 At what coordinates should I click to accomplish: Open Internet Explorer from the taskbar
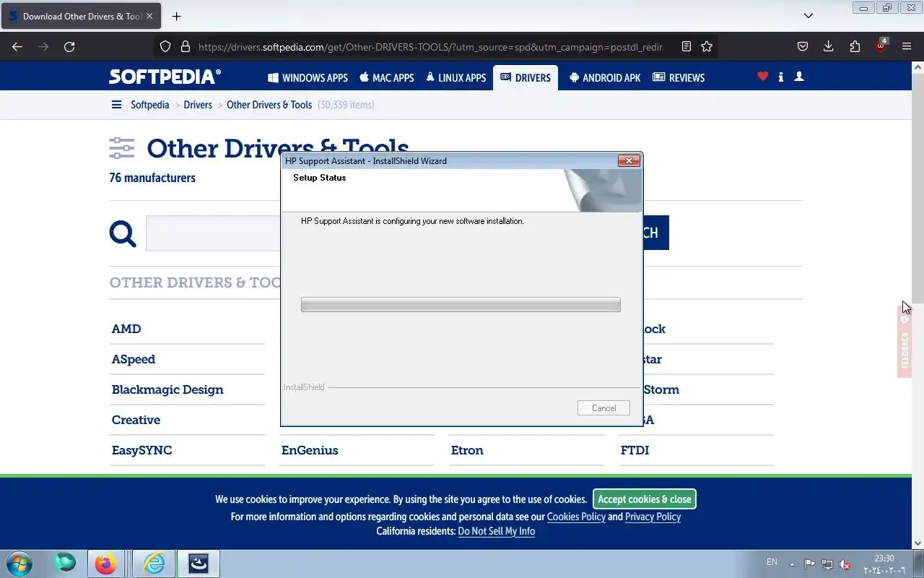[154, 564]
